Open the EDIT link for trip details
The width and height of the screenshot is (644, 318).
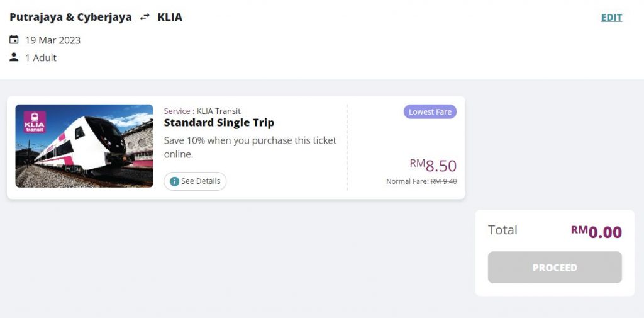click(x=611, y=18)
